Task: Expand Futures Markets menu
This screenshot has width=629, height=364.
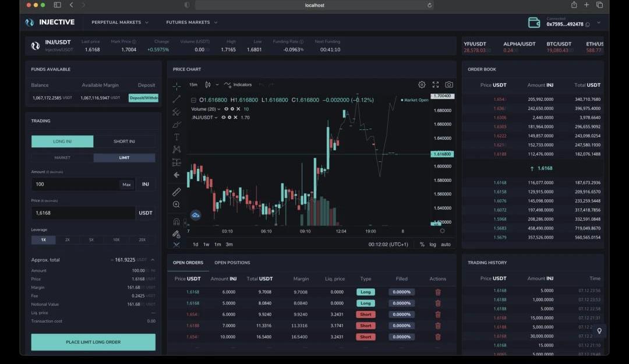Action: (x=192, y=23)
